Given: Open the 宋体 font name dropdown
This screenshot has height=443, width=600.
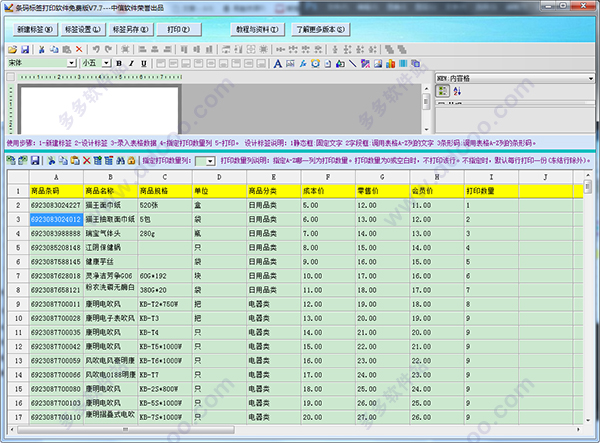Looking at the screenshot, I should [x=72, y=63].
